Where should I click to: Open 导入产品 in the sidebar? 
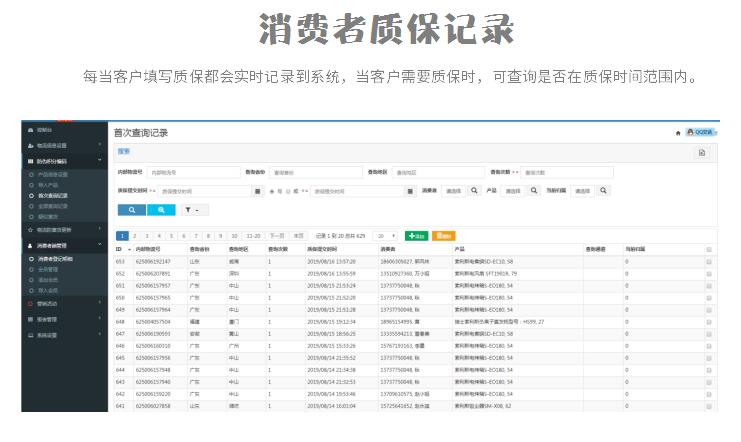point(48,185)
